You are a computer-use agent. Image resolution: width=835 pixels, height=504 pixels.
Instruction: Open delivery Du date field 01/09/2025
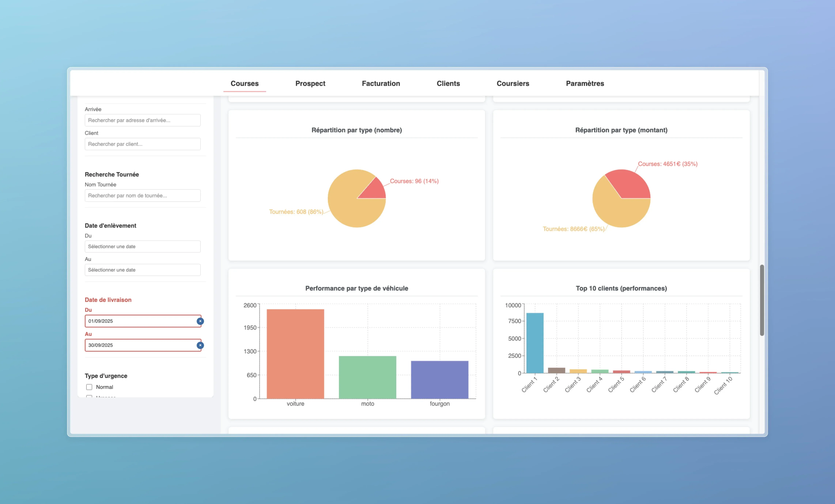click(139, 321)
